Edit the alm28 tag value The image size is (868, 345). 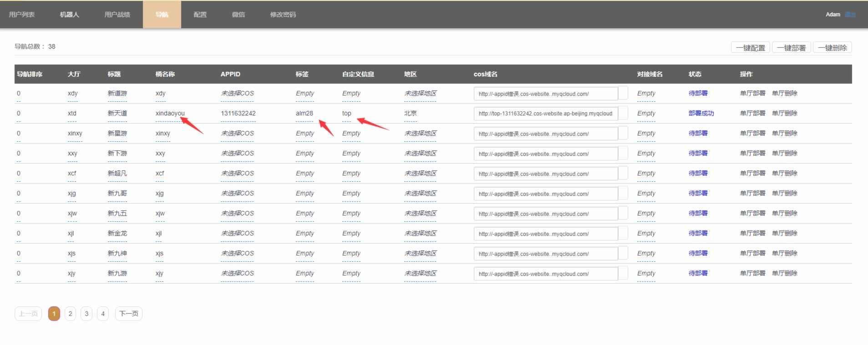304,114
